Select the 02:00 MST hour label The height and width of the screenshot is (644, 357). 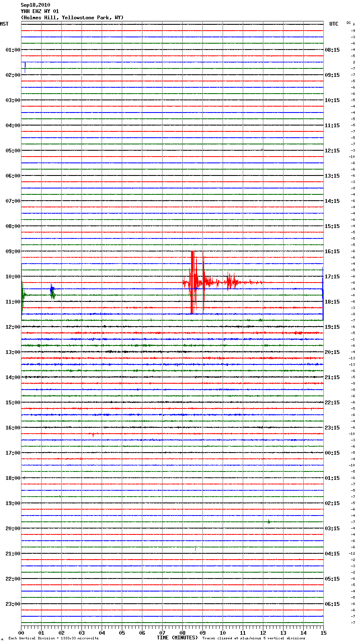(13, 75)
